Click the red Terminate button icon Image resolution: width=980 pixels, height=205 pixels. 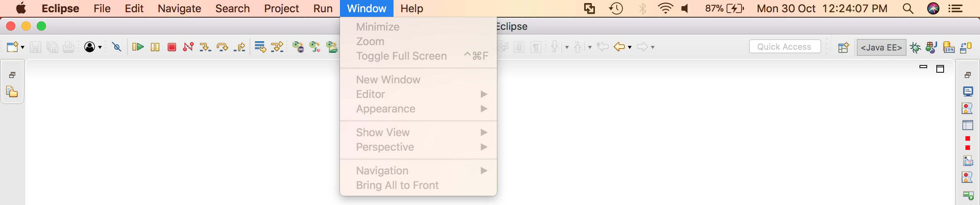click(171, 47)
